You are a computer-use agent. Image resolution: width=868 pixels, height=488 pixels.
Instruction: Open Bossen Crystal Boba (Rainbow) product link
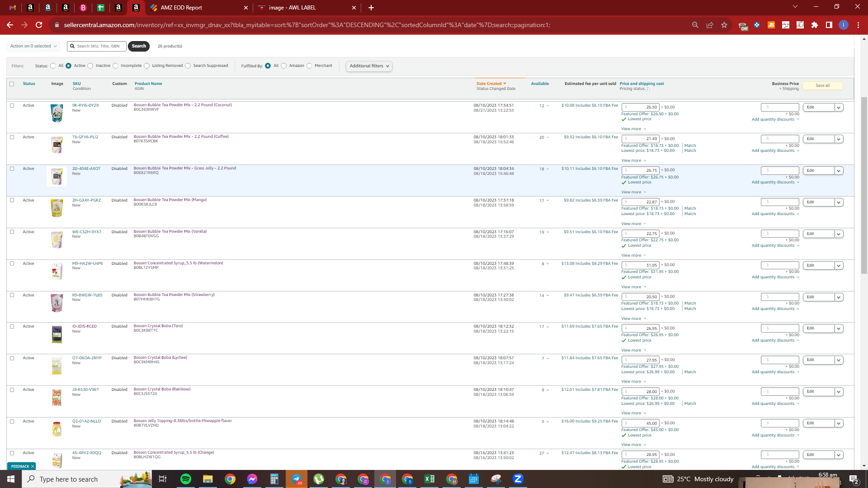(x=162, y=389)
